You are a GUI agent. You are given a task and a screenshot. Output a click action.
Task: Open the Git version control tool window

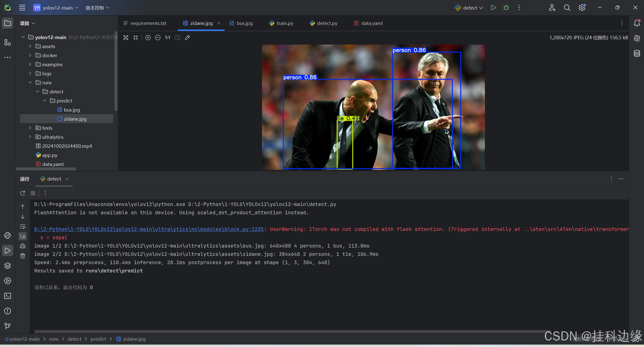(8, 326)
